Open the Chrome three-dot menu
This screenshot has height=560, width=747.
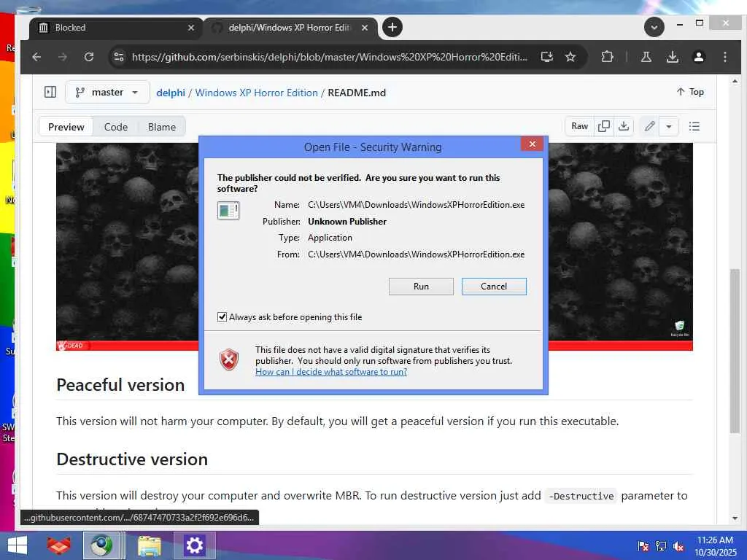pos(724,57)
